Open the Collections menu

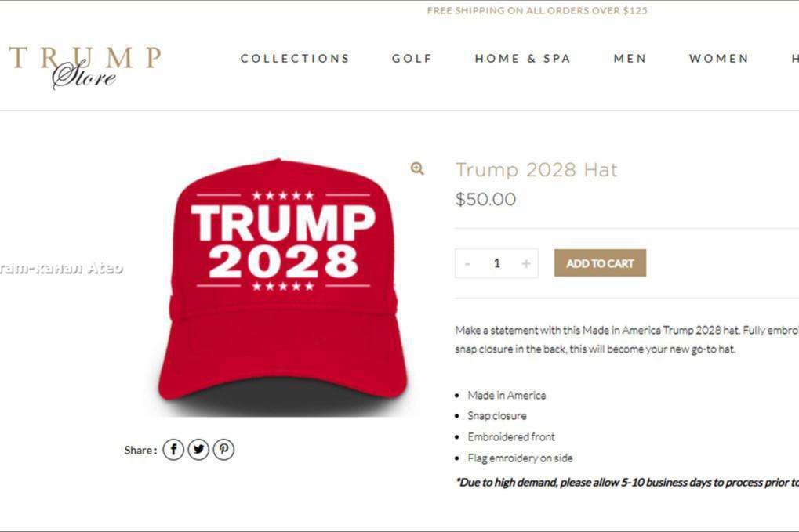(295, 59)
